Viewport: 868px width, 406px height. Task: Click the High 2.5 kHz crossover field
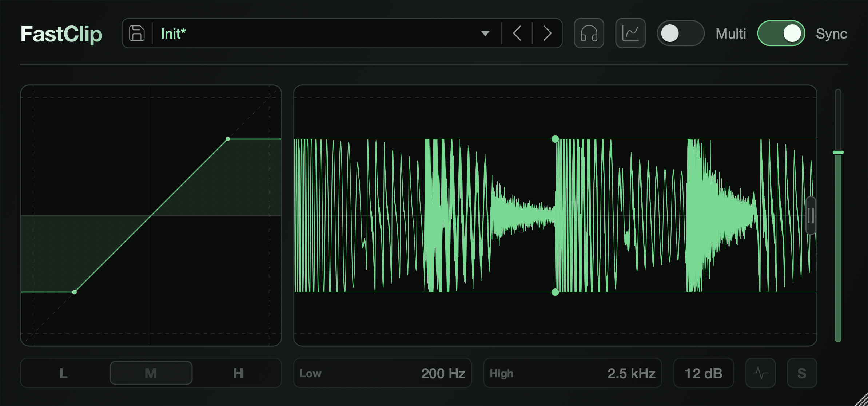tap(573, 373)
